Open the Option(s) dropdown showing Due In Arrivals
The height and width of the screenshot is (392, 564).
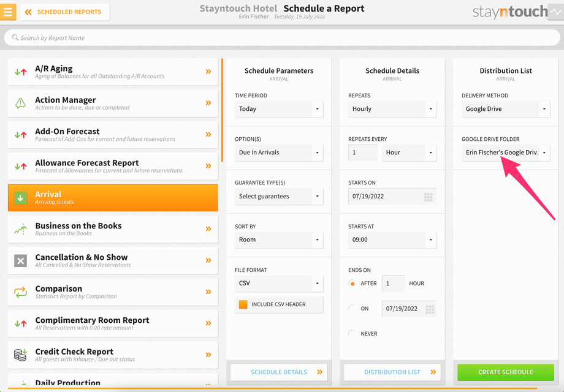click(279, 153)
